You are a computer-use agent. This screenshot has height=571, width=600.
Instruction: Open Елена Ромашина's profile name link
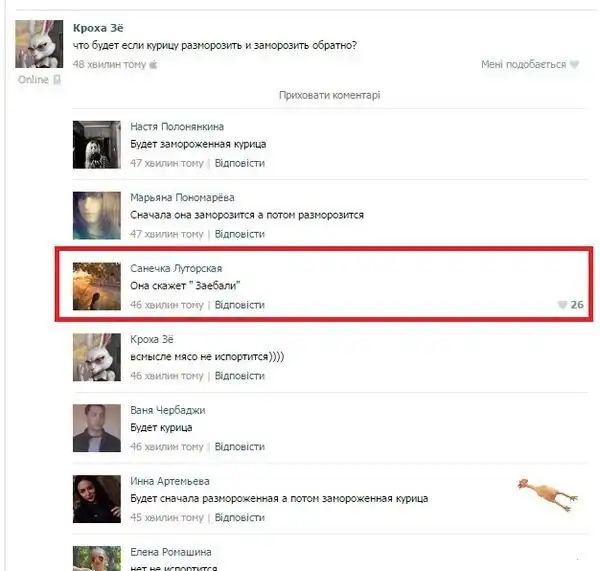[171, 552]
